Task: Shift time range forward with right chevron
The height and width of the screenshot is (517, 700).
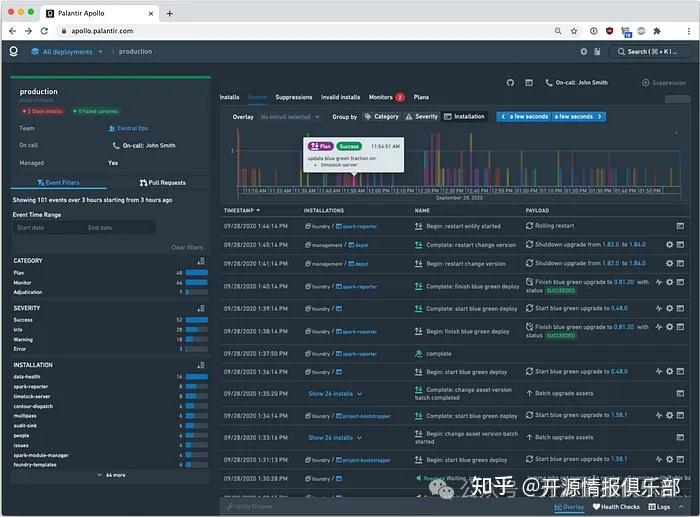Action: [600, 117]
